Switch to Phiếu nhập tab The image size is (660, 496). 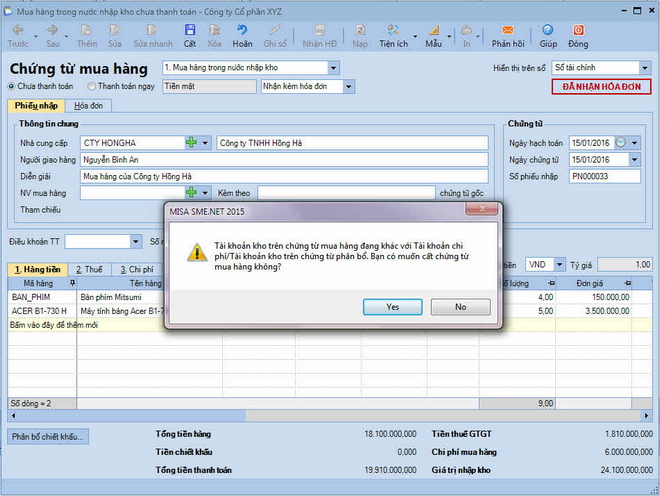36,106
